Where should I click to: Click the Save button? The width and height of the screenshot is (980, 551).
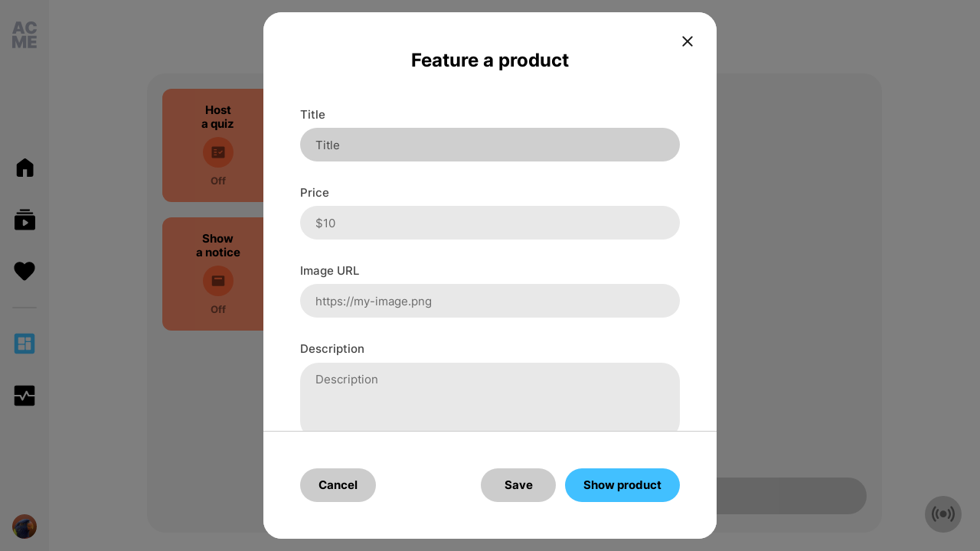[518, 485]
